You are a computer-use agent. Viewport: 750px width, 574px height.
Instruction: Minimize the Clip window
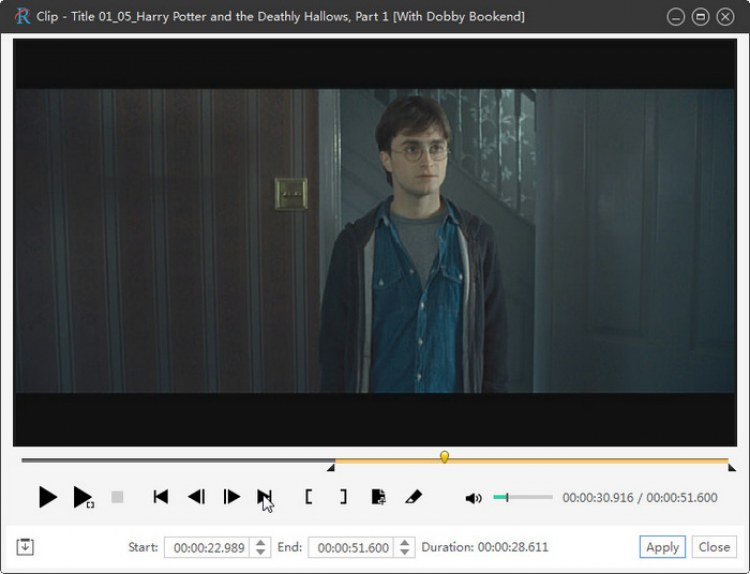(675, 18)
